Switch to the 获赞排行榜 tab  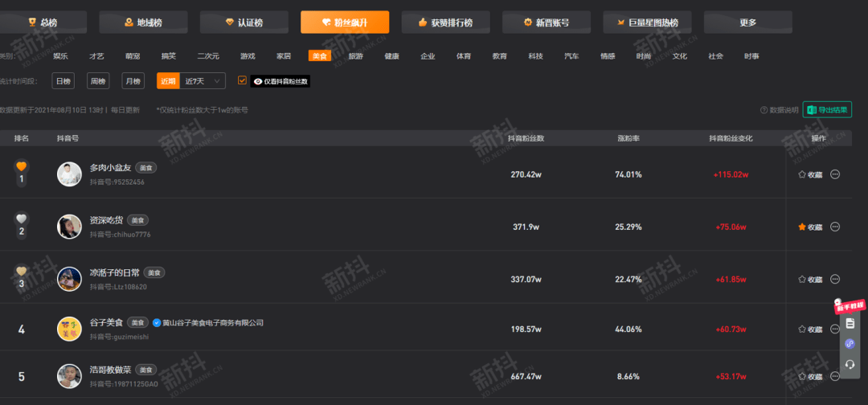(445, 22)
